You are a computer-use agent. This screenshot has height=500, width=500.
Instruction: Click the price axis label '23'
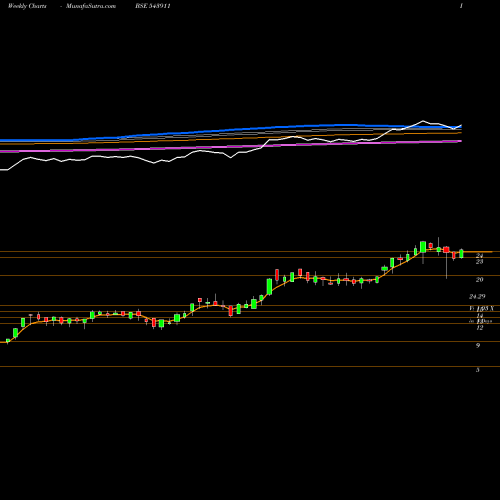click(479, 262)
